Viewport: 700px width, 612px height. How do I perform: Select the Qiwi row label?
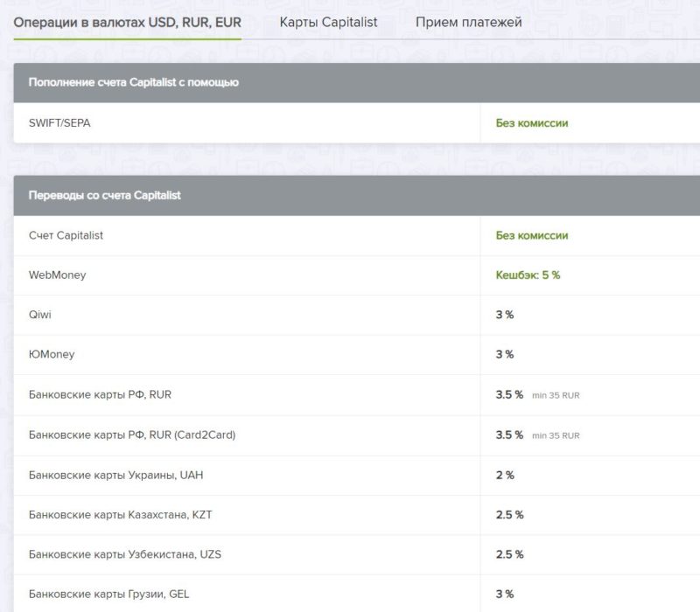point(39,315)
